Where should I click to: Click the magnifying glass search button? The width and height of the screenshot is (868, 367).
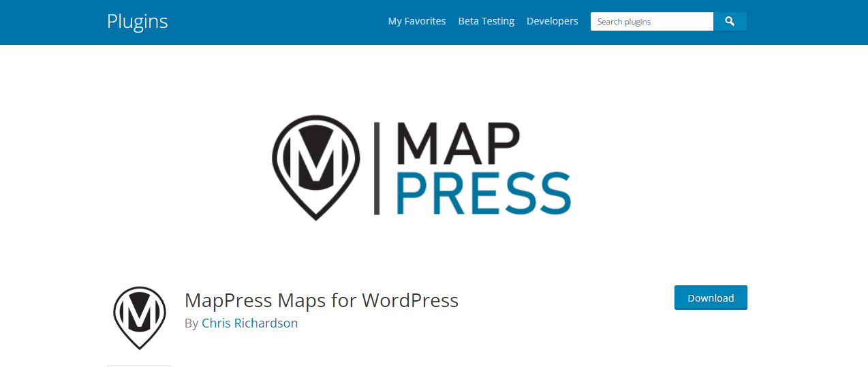click(x=730, y=22)
